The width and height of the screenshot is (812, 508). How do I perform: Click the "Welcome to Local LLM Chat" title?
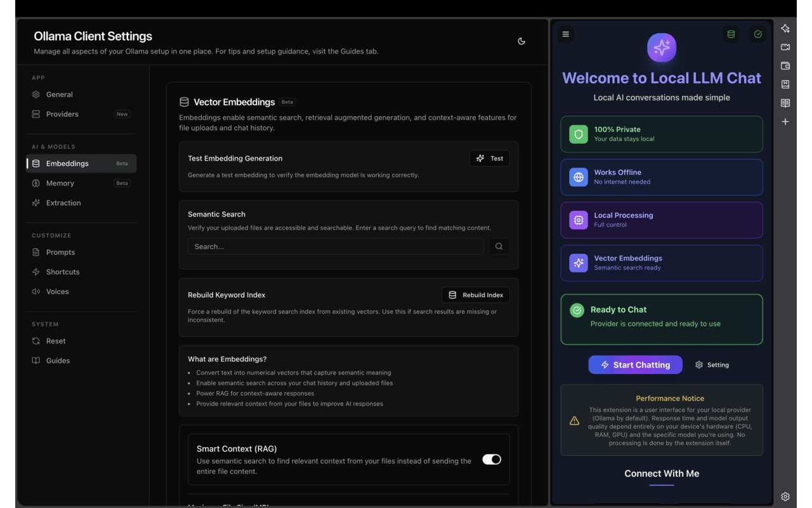pyautogui.click(x=662, y=78)
